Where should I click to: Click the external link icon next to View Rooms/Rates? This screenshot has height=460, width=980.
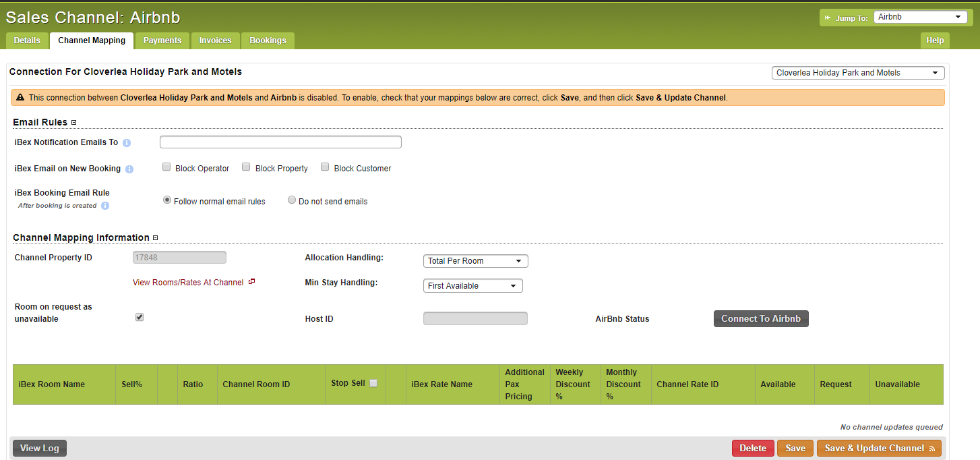coord(251,282)
